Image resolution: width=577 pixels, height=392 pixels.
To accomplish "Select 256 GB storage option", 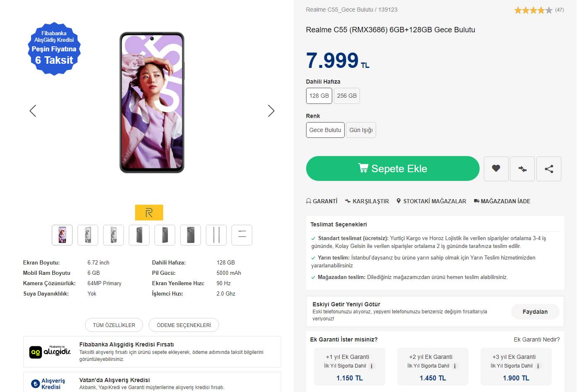I will point(347,96).
